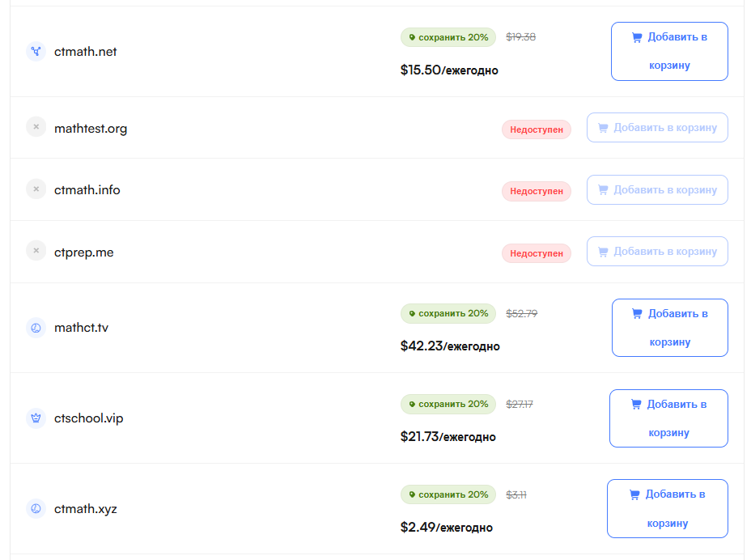Click the network icon beside ctmath.net
Screen dimensions: 751x560
36,52
